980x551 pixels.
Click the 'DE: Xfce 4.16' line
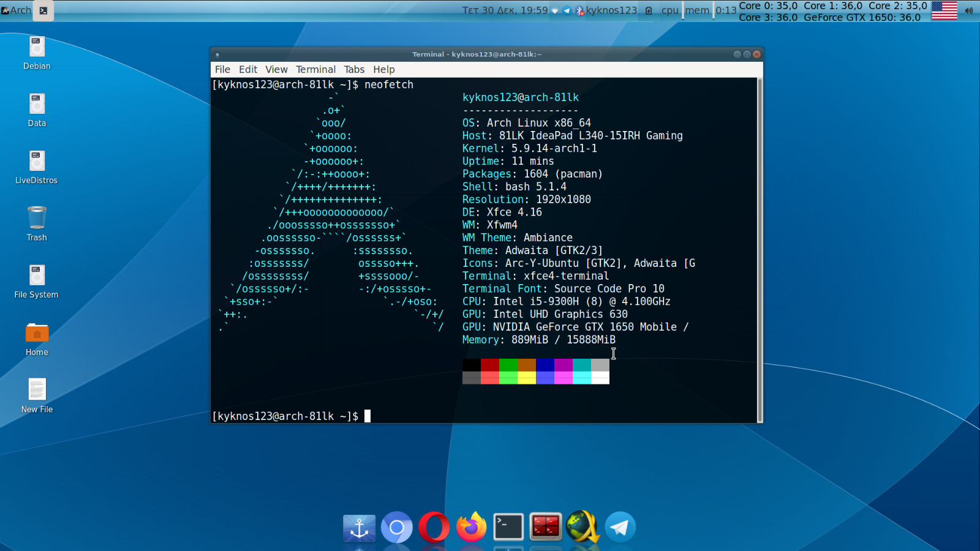point(502,212)
